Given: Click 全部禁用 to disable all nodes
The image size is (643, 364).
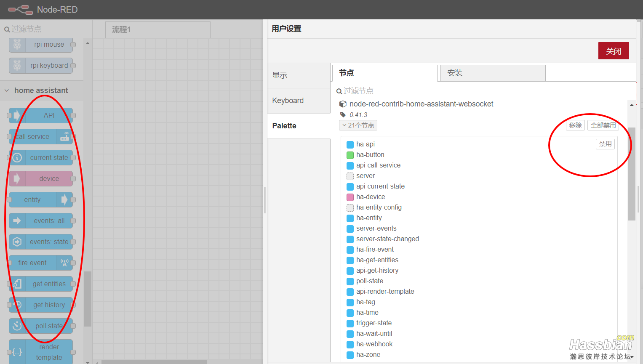Looking at the screenshot, I should click(x=603, y=125).
